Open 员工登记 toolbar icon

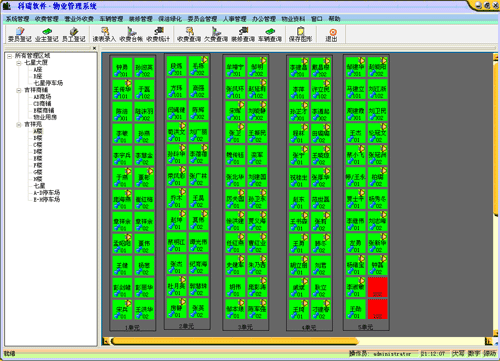(74, 35)
